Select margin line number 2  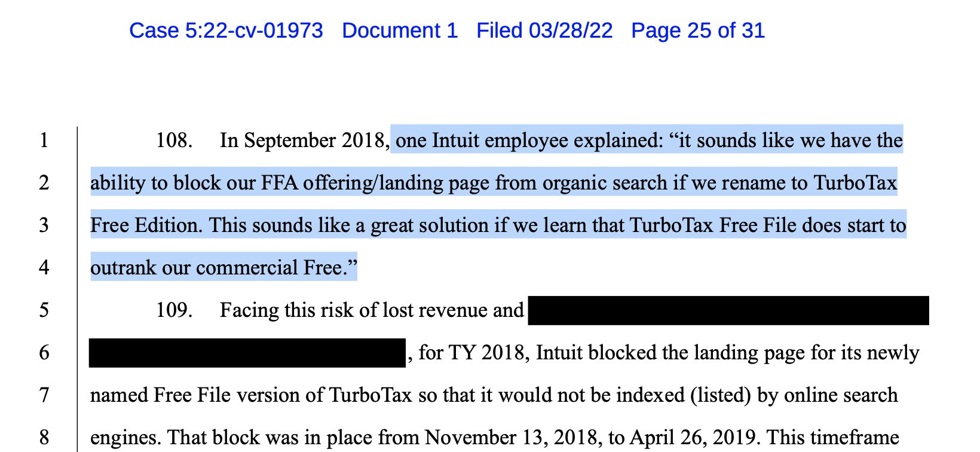(44, 183)
